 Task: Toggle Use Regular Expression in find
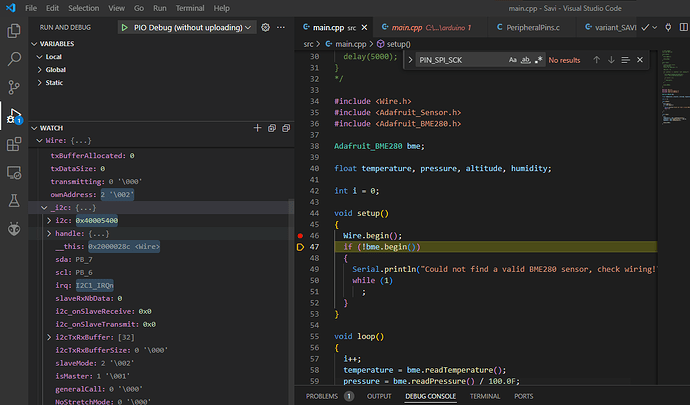[538, 60]
